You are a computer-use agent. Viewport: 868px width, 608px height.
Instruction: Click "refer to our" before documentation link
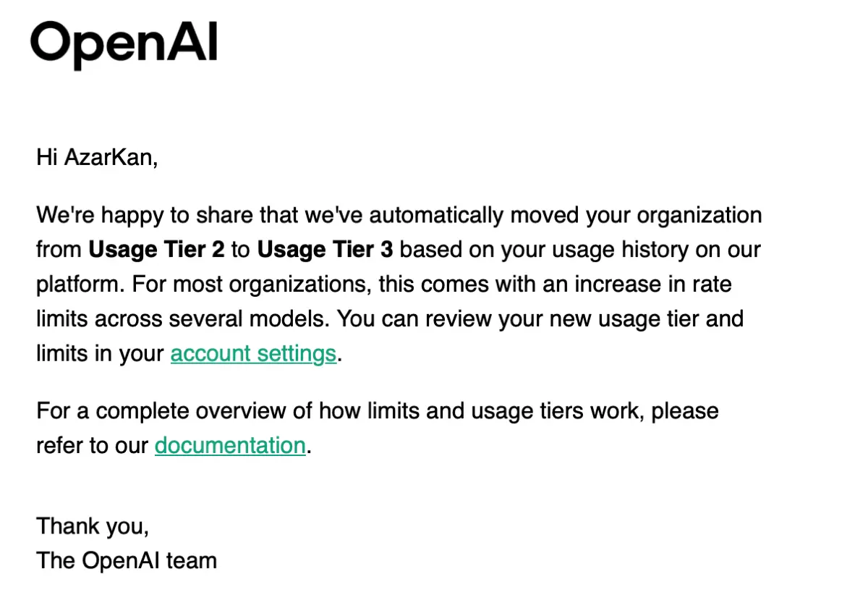click(93, 444)
